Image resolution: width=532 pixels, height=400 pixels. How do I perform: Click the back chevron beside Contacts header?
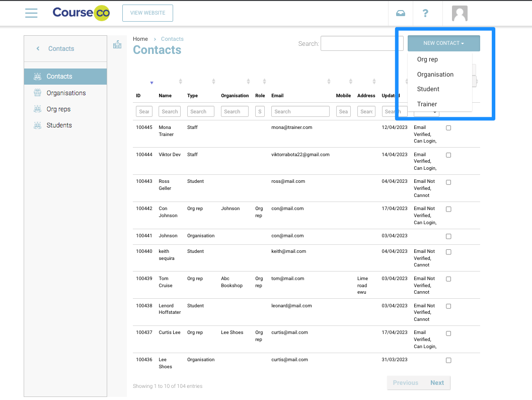[x=38, y=49]
